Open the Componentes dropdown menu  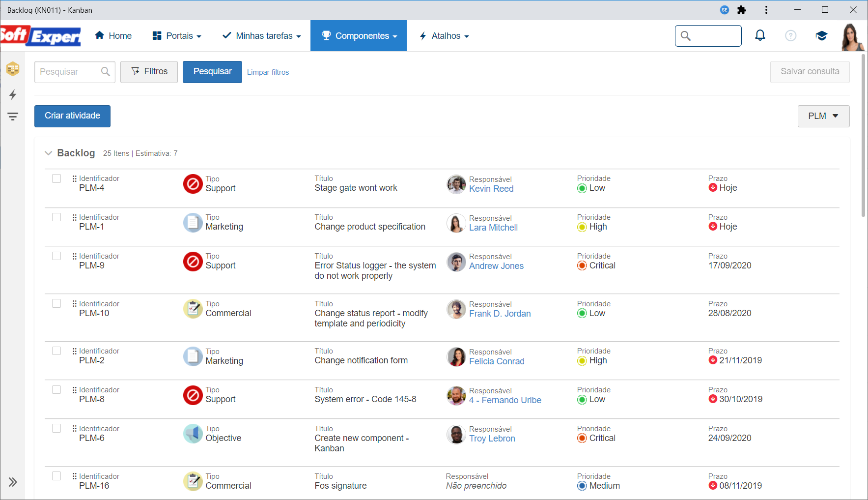pos(359,36)
